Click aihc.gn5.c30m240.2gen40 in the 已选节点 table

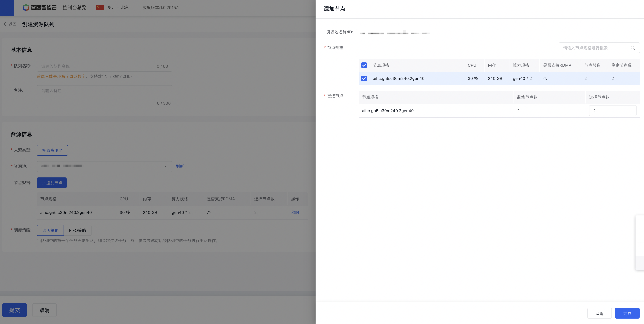(388, 111)
